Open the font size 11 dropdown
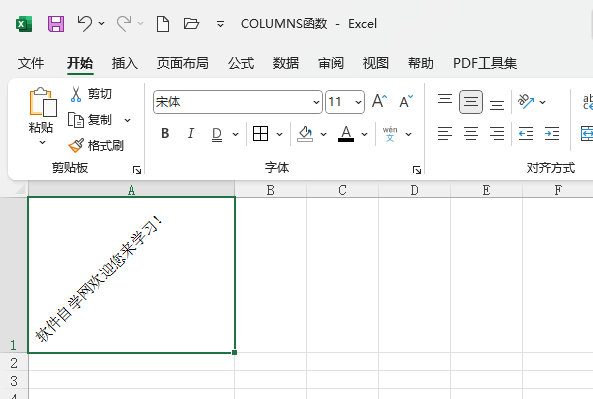593x399 pixels. (x=358, y=102)
